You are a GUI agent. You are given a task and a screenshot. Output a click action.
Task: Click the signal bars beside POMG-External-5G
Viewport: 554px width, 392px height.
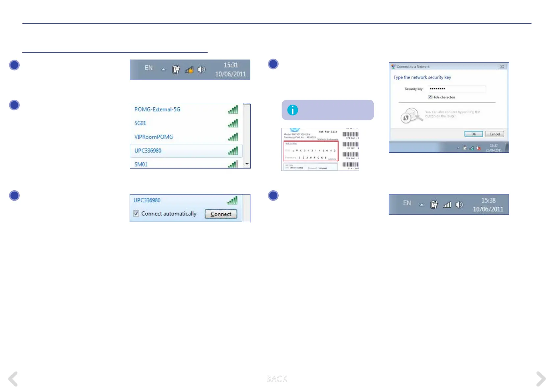pyautogui.click(x=233, y=110)
